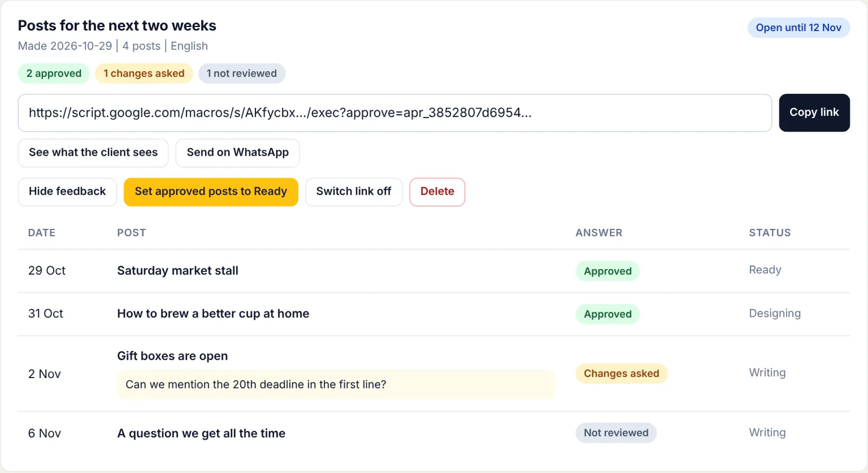The height and width of the screenshot is (473, 868).
Task: Click the 2 Nov date cell
Action: [x=44, y=374]
